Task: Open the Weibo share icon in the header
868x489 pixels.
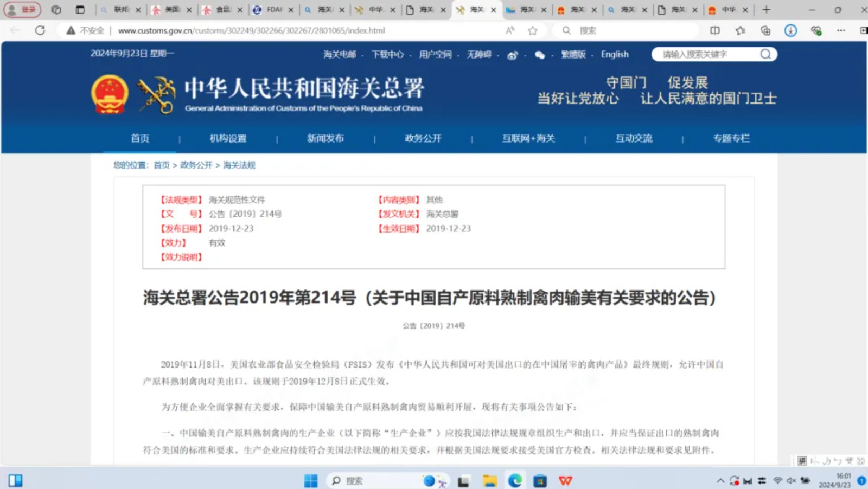Action: tap(513, 55)
